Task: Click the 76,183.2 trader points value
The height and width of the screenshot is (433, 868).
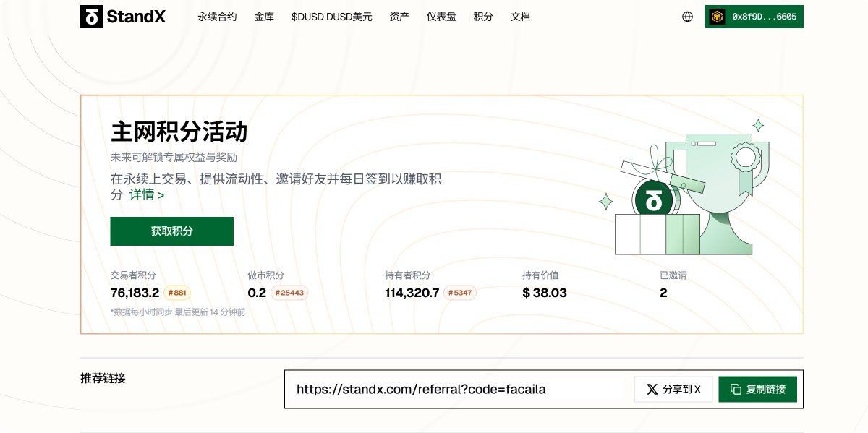Action: coord(135,293)
